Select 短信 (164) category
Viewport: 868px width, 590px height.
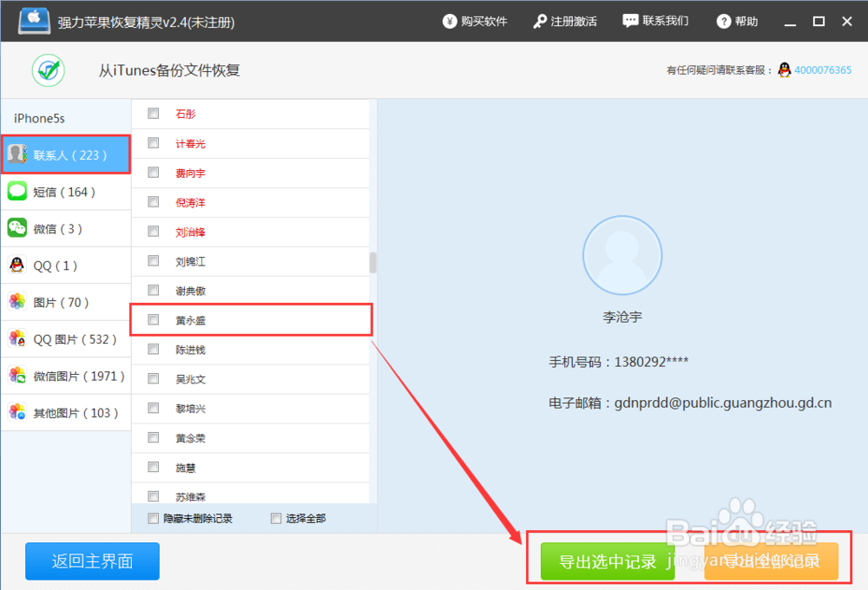66,192
